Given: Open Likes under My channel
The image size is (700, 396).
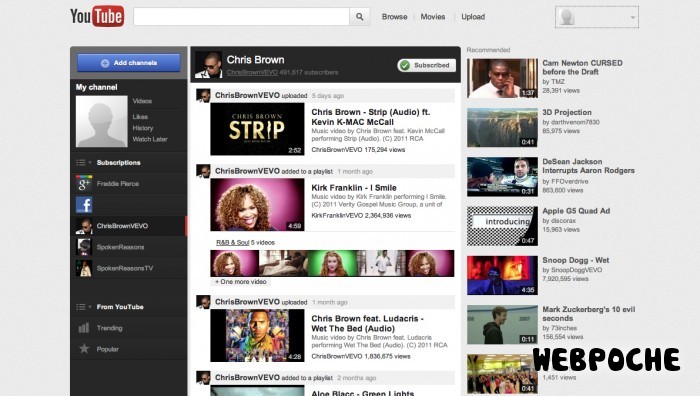Looking at the screenshot, I should click(140, 117).
